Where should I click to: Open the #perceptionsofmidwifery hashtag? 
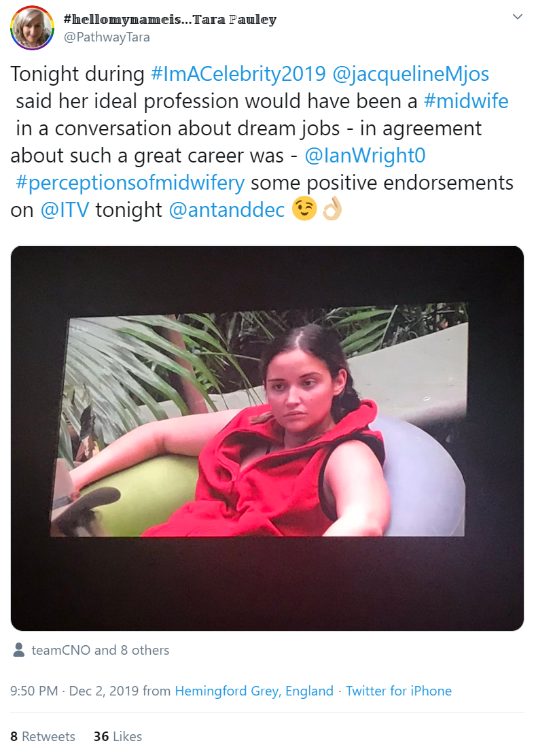pos(130,183)
